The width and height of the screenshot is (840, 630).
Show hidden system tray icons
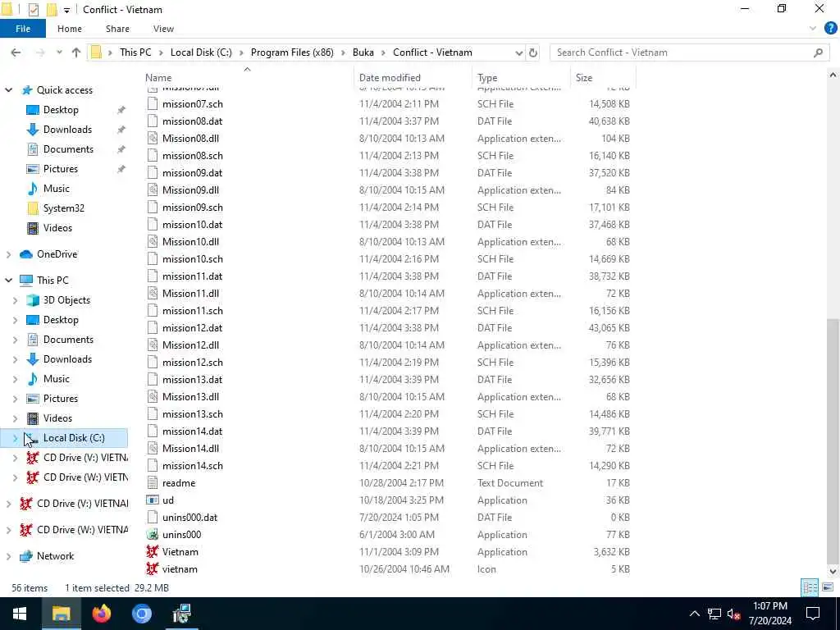coord(694,614)
